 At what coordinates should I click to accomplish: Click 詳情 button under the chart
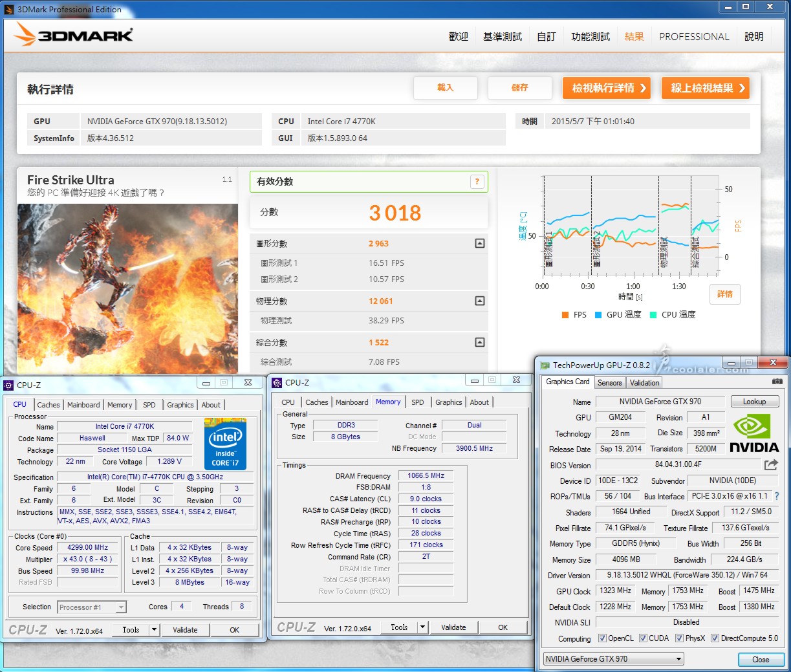tap(725, 294)
